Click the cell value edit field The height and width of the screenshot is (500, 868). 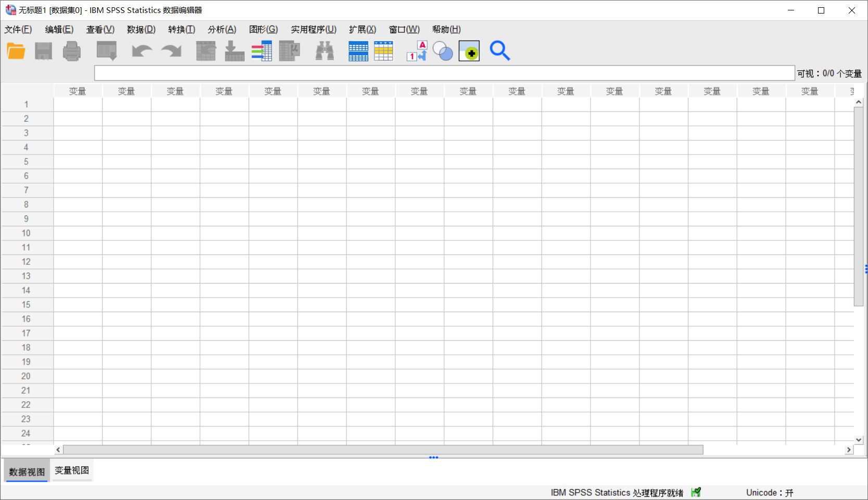click(444, 73)
